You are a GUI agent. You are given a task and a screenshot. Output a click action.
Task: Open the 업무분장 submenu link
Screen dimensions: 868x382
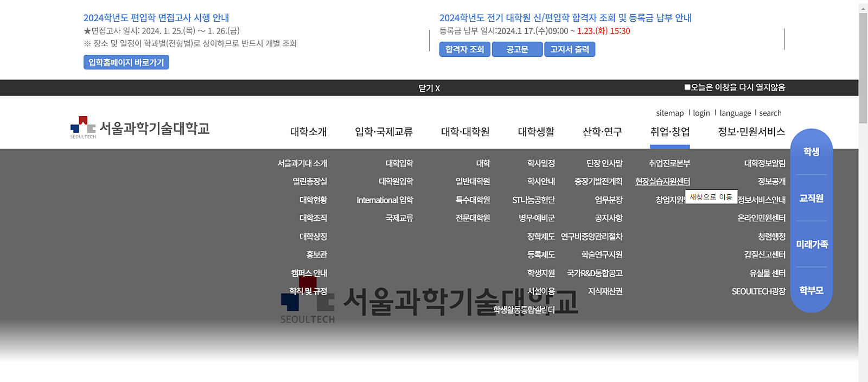[x=609, y=200]
